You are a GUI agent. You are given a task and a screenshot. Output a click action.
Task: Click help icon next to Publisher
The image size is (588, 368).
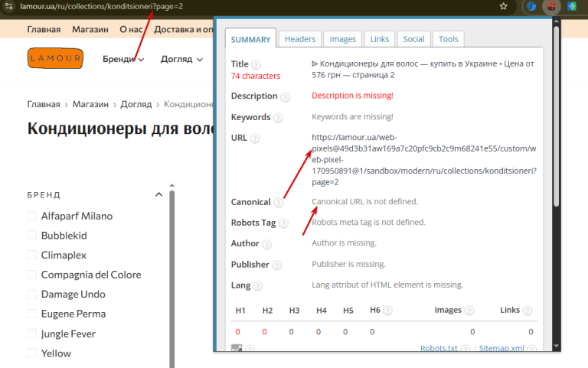click(276, 265)
